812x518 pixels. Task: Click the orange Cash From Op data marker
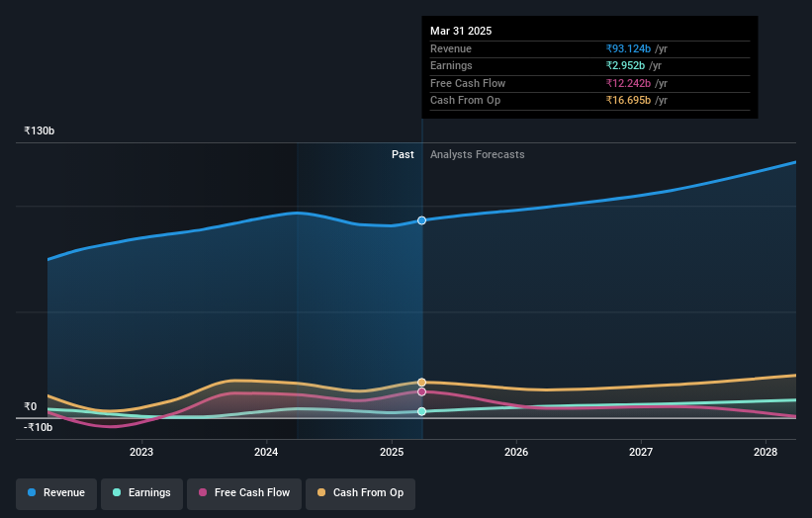coord(421,383)
